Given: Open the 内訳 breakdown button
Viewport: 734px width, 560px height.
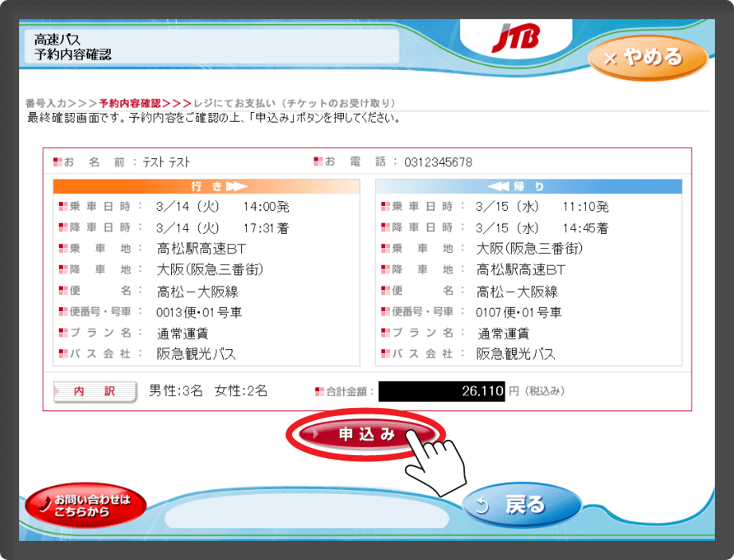Looking at the screenshot, I should click(95, 391).
